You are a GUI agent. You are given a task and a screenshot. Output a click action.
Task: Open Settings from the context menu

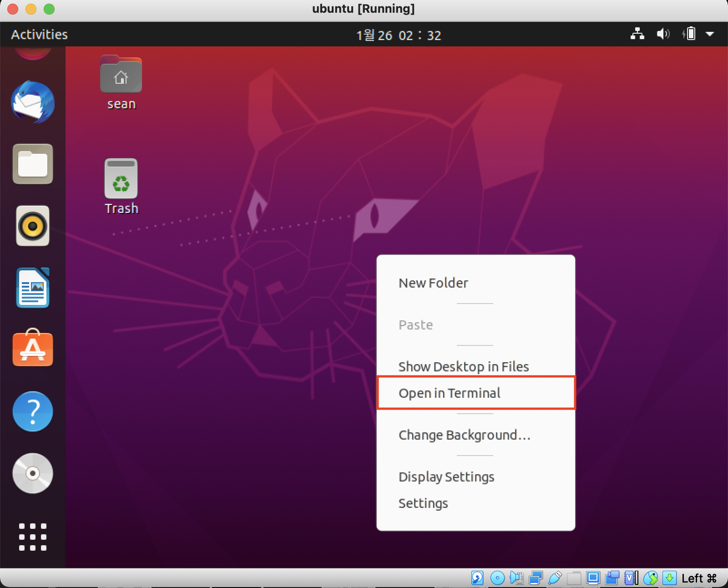476,503
